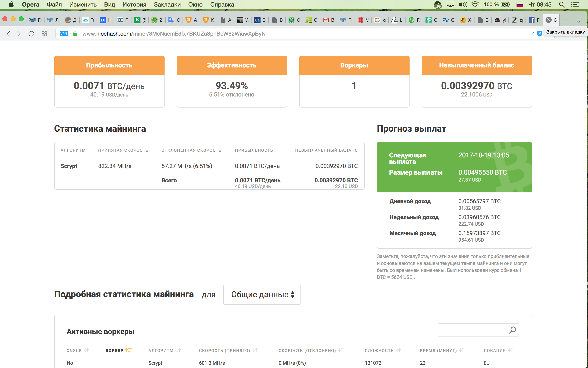Open the Speed Dial grid
Screen dimensions: 588x368
44,34
